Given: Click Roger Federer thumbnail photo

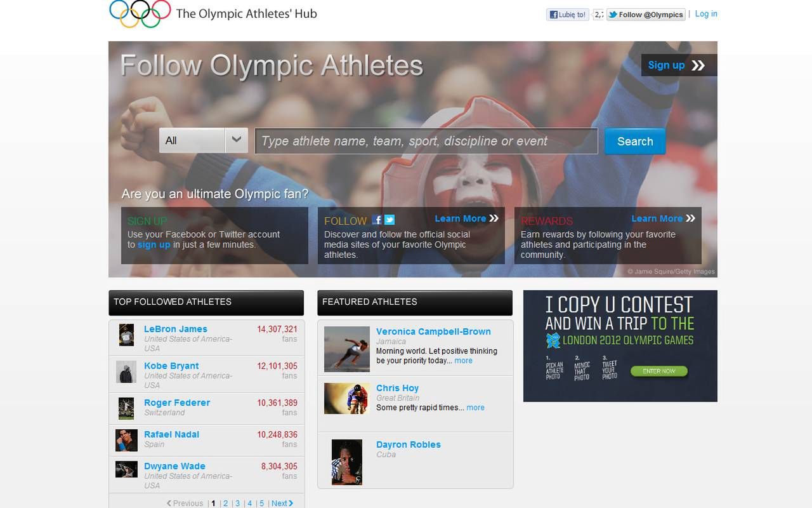Looking at the screenshot, I should [x=126, y=408].
